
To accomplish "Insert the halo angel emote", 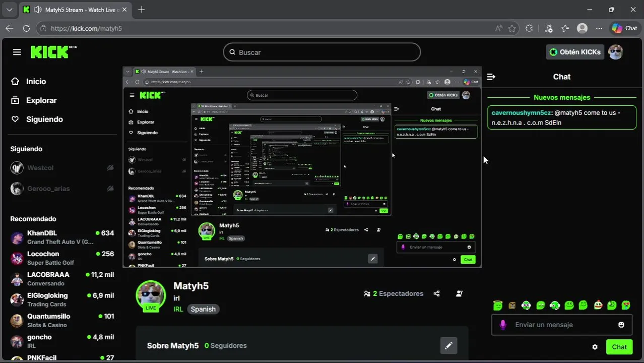I will (x=498, y=305).
